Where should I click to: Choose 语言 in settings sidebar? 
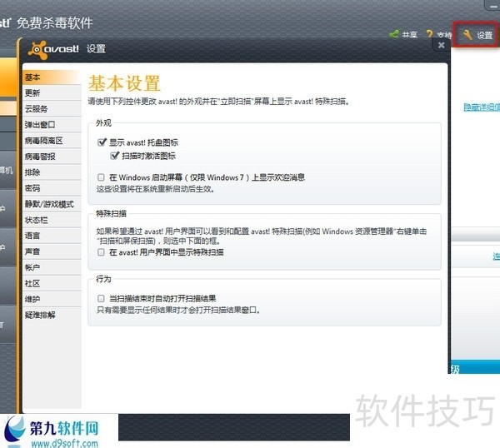point(33,236)
